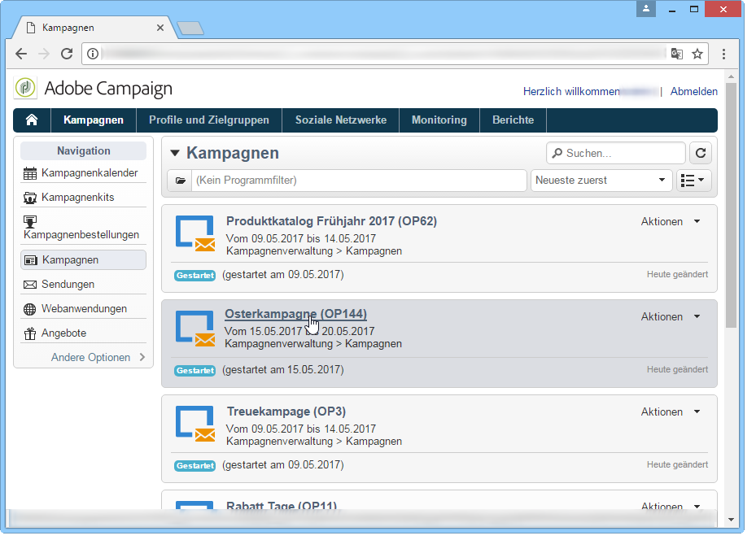Open Kampagnenkalender calendar icon

point(30,173)
